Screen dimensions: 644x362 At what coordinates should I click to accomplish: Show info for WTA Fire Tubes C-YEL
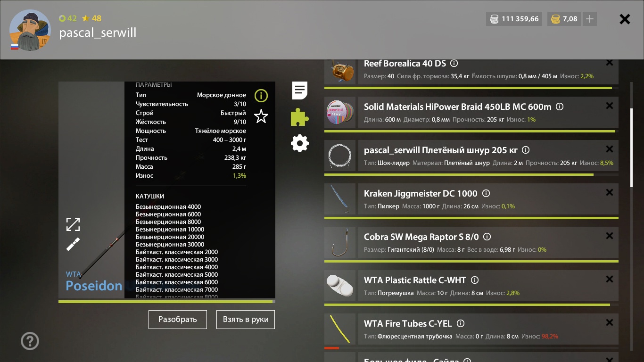click(461, 323)
